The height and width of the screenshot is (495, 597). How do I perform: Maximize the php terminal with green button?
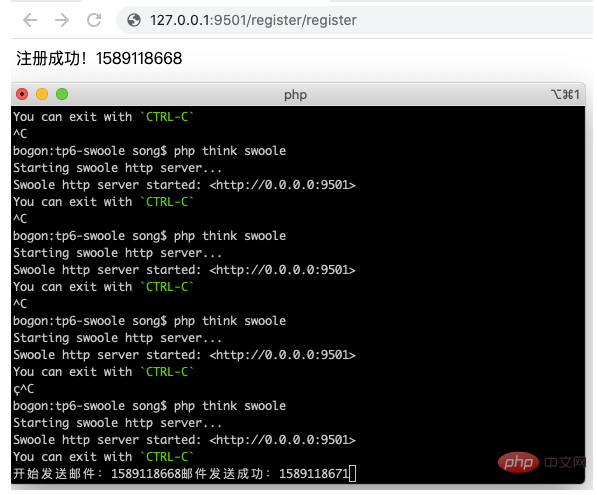point(62,94)
